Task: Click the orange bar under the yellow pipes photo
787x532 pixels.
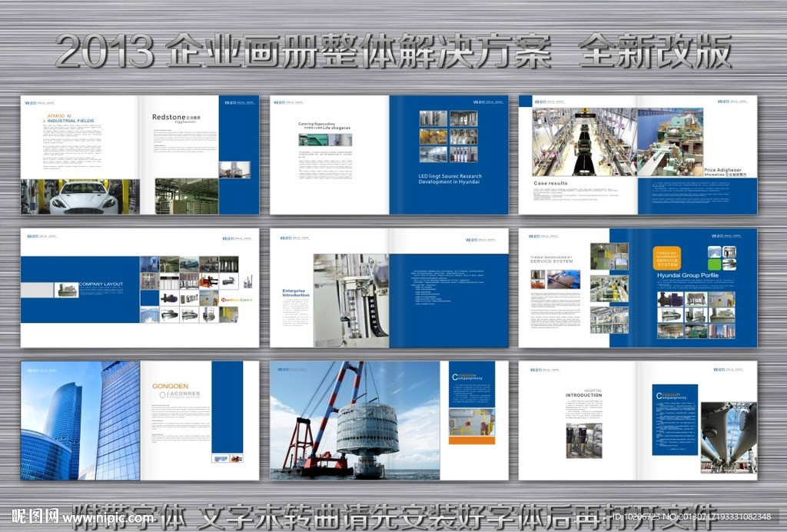Action: 472,441
